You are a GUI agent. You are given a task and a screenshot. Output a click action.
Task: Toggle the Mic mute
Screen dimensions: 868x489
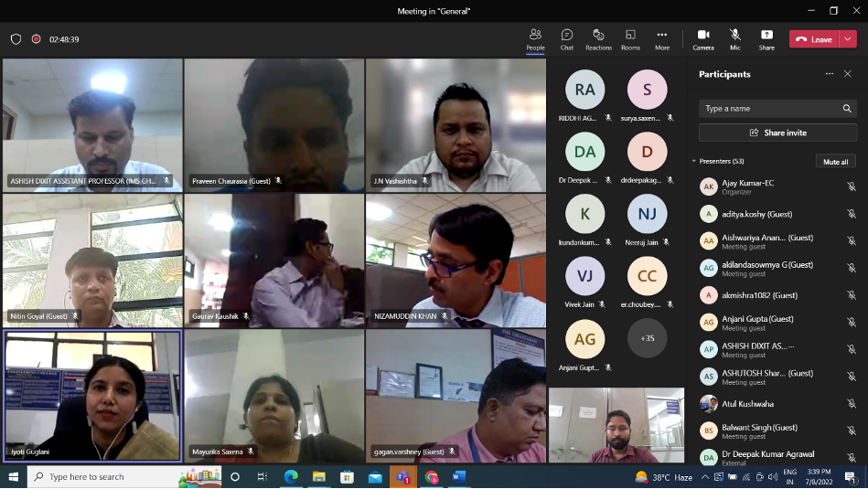tap(734, 39)
